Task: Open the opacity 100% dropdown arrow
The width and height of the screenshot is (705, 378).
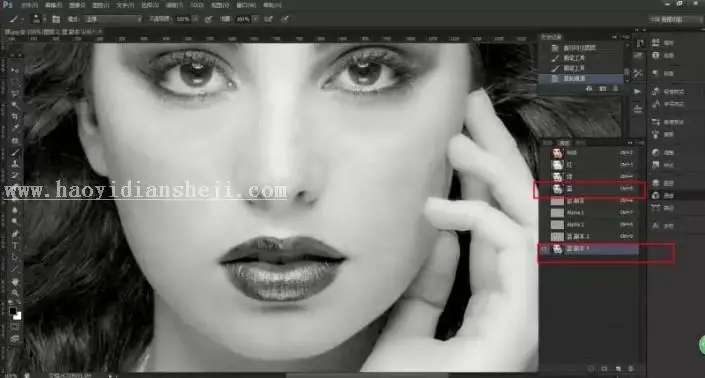Action: click(195, 19)
